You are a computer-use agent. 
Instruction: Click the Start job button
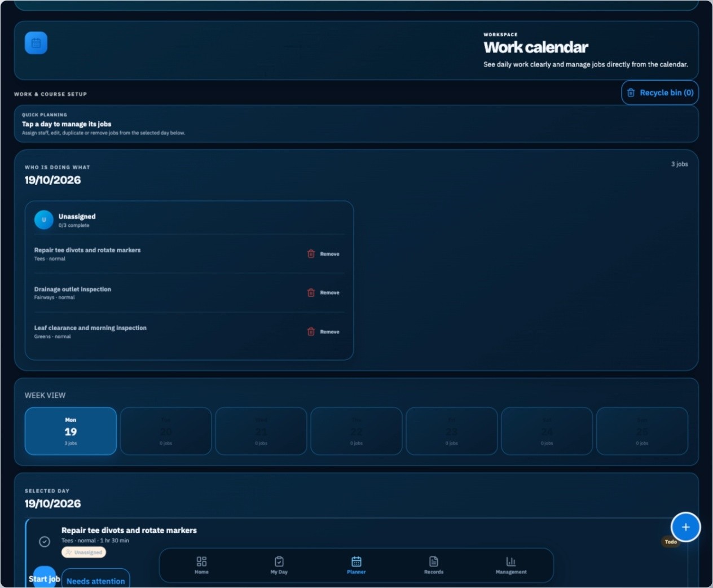click(45, 578)
